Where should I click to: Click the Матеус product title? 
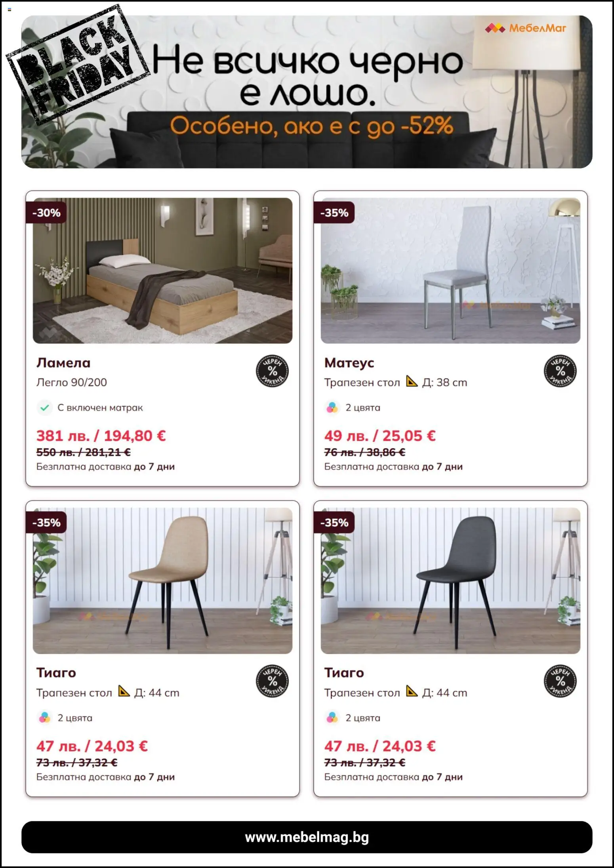(349, 363)
